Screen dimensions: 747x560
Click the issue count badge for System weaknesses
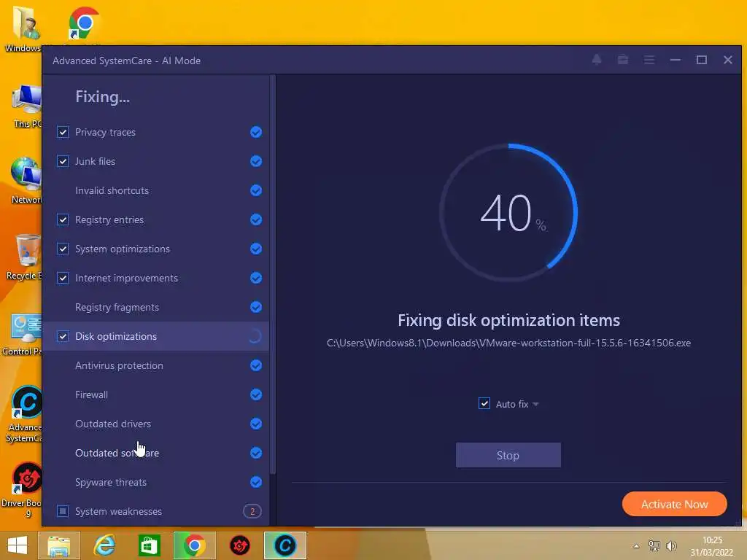(252, 511)
